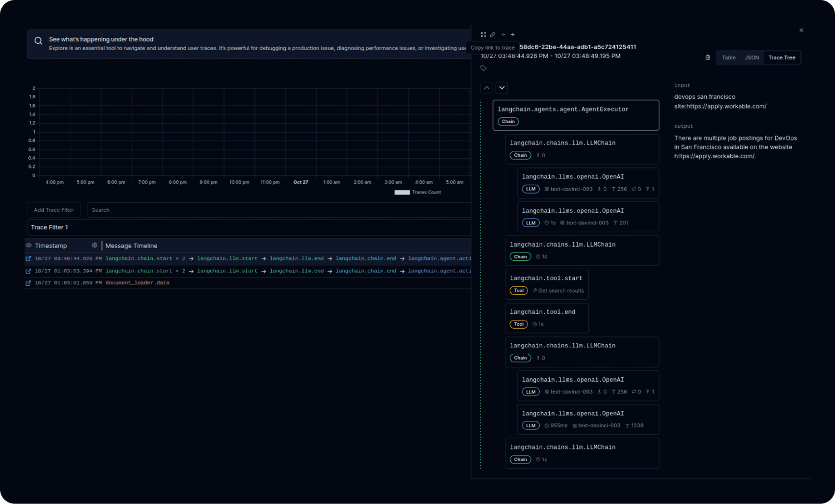The image size is (835, 504).
Task: Open trace 03:48:44.926 PM external link icon
Action: coord(28,258)
